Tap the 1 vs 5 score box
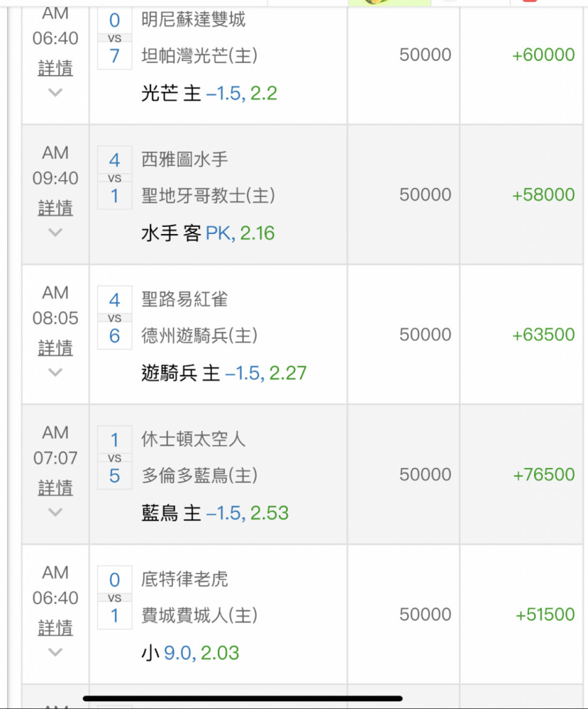588x709 pixels. click(x=114, y=457)
